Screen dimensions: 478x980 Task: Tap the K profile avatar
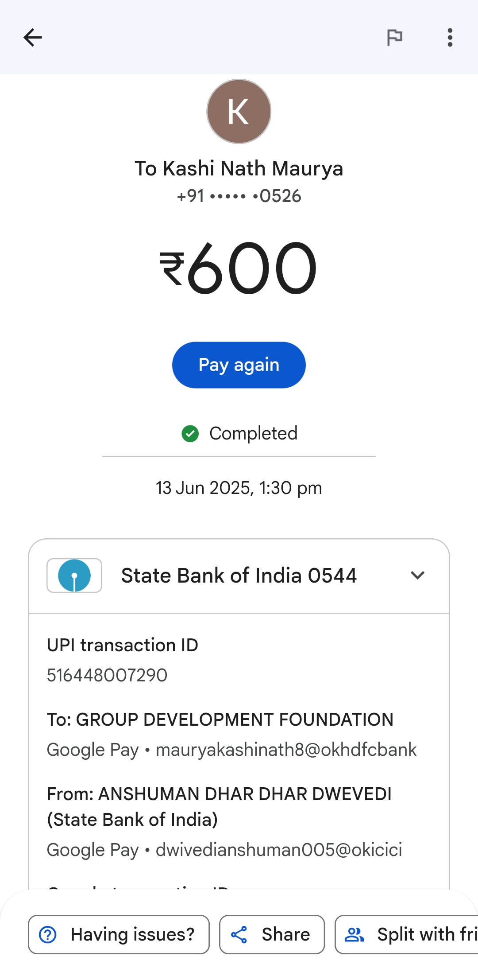pyautogui.click(x=239, y=112)
